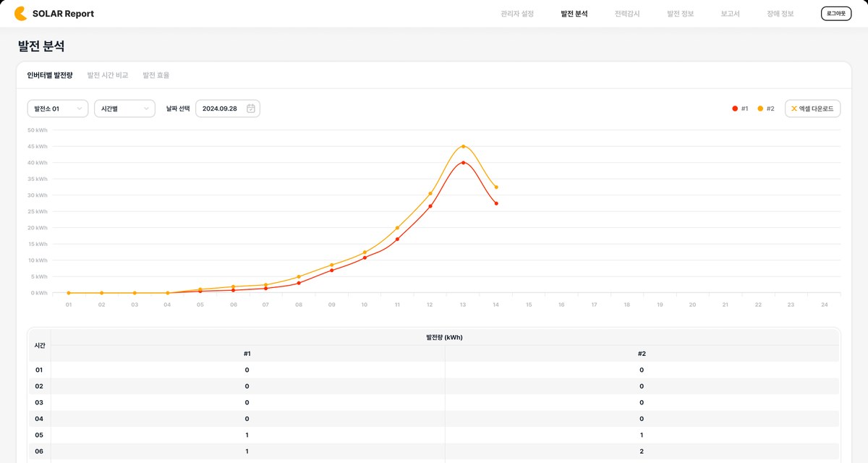The height and width of the screenshot is (463, 868).
Task: Open the 발전소 01 dropdown
Action: click(x=58, y=109)
